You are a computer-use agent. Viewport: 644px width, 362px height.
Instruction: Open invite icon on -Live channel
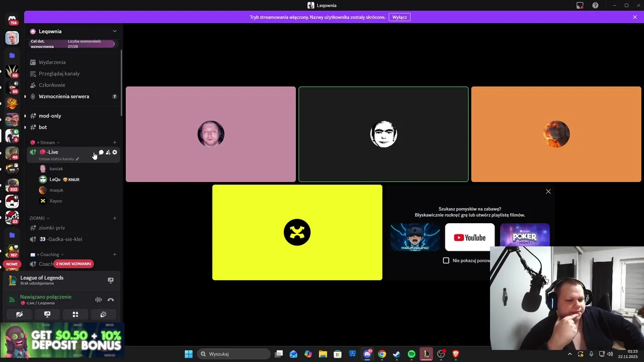tap(108, 152)
